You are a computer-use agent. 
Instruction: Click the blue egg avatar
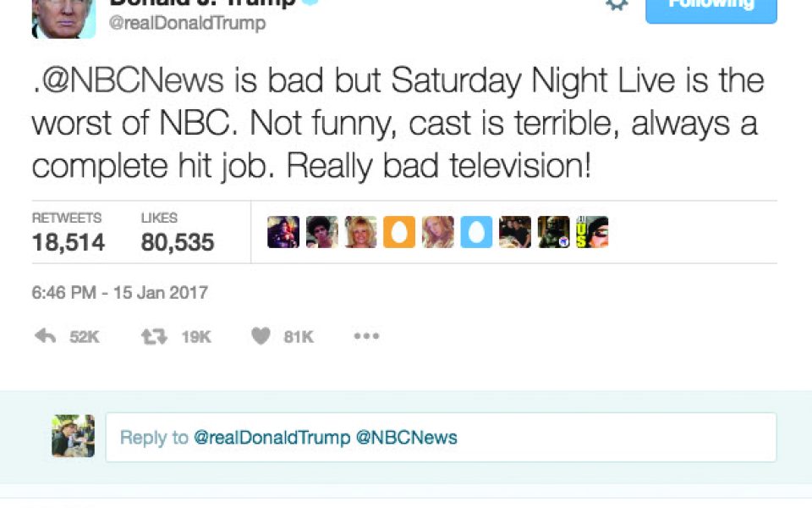(476, 232)
